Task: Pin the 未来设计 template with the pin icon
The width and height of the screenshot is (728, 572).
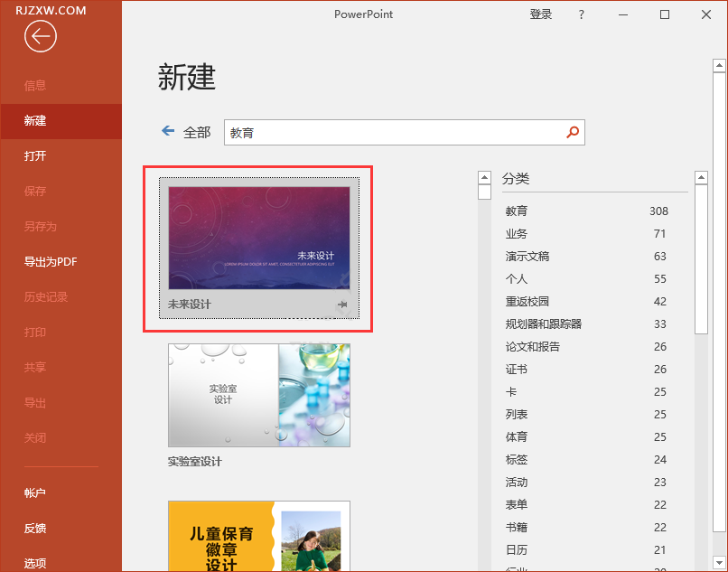Action: point(342,305)
